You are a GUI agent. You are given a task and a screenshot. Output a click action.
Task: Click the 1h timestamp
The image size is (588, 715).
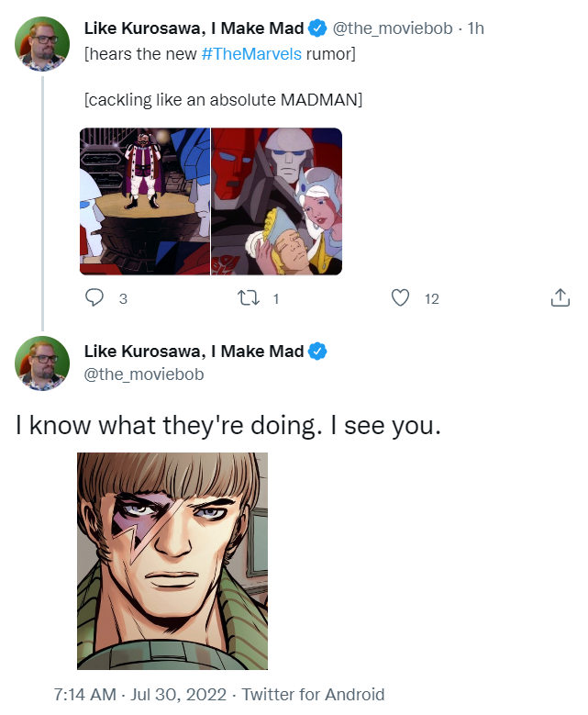[x=475, y=29]
